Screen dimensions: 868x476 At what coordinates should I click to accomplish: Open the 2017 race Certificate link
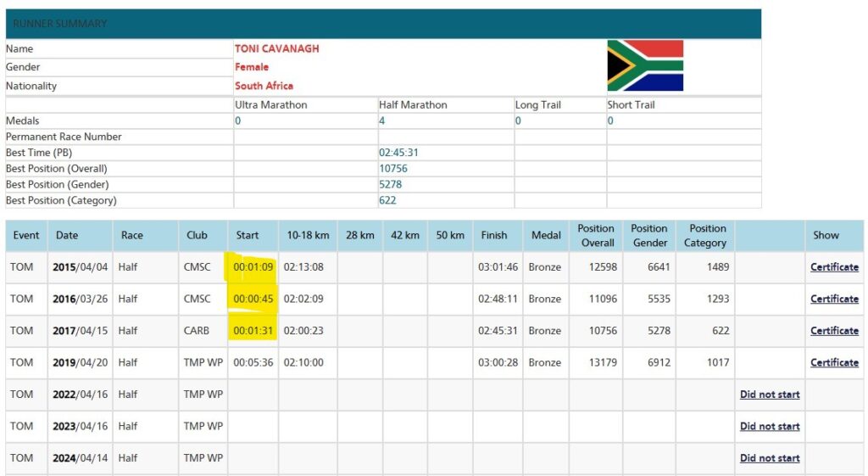click(x=834, y=331)
